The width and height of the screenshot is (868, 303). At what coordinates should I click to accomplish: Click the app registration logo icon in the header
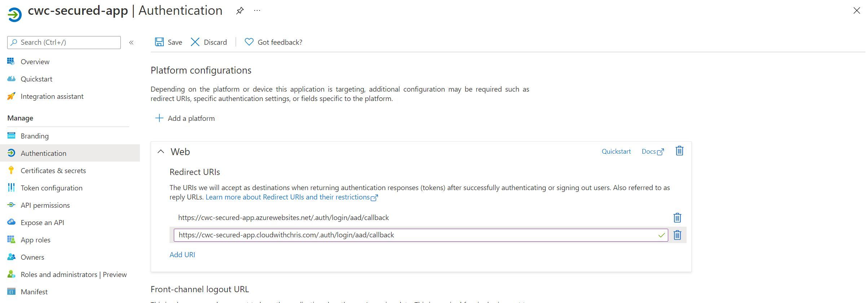coord(14,15)
